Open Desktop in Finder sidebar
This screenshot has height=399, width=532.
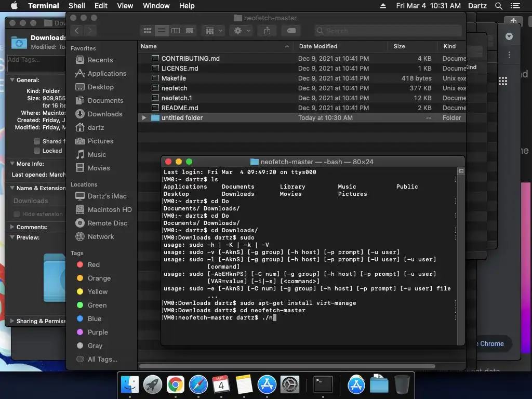click(x=95, y=87)
